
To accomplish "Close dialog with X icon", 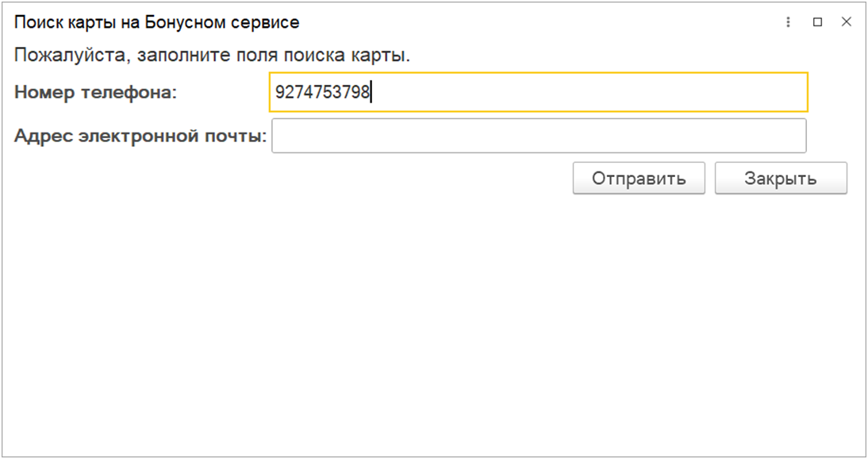I will click(x=847, y=22).
